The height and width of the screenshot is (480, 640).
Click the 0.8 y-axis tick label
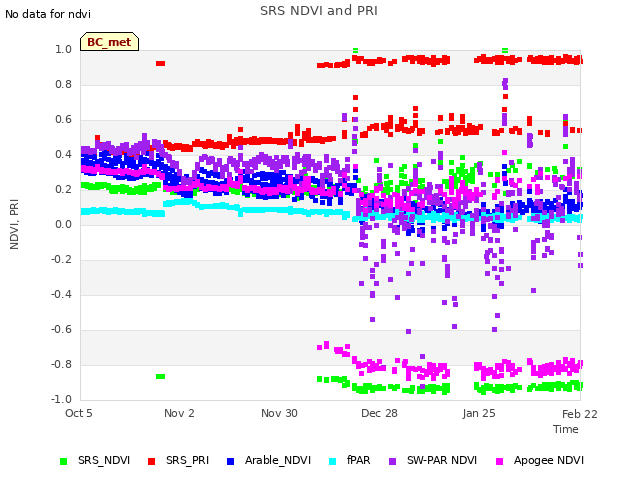63,84
